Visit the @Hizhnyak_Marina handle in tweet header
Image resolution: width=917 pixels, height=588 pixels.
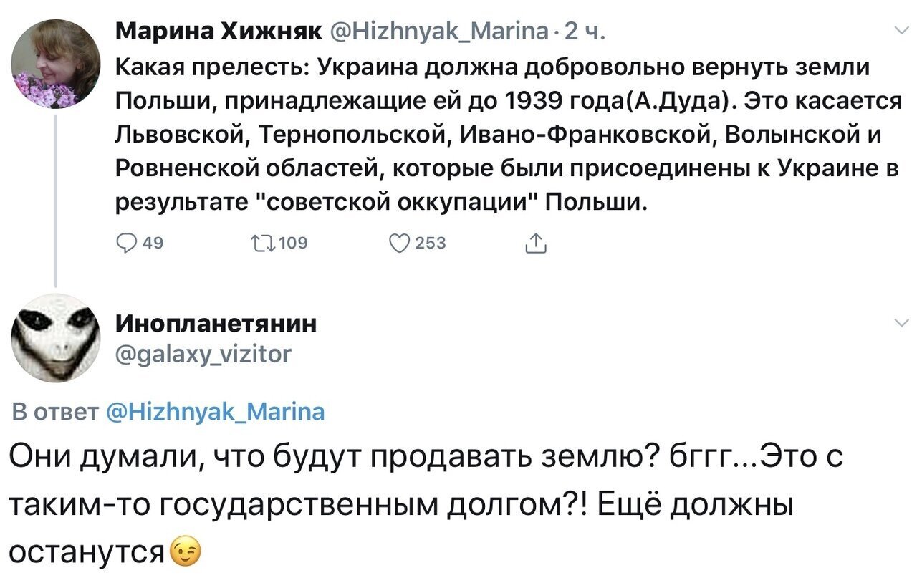[x=440, y=31]
